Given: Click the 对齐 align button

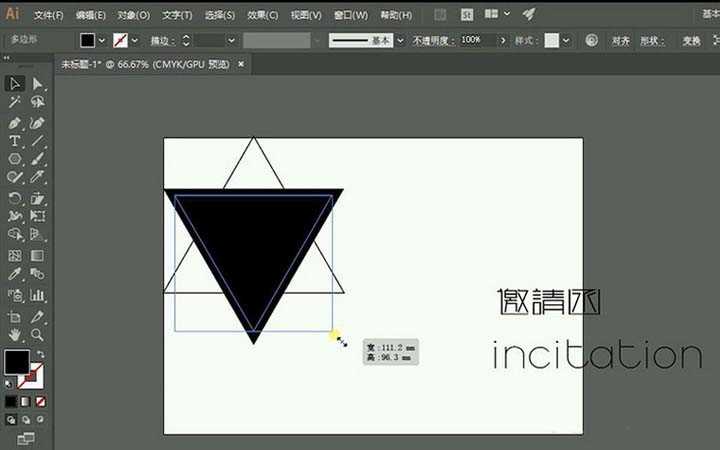Looking at the screenshot, I should (621, 40).
